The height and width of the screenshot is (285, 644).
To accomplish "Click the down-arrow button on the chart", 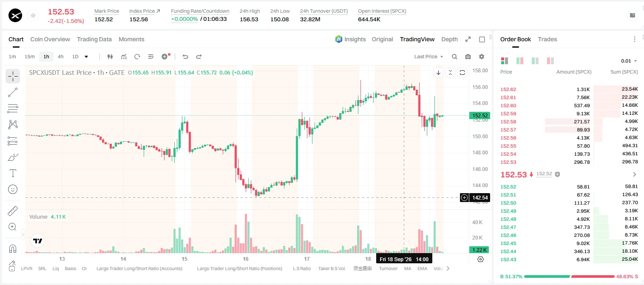I will tap(438, 72).
